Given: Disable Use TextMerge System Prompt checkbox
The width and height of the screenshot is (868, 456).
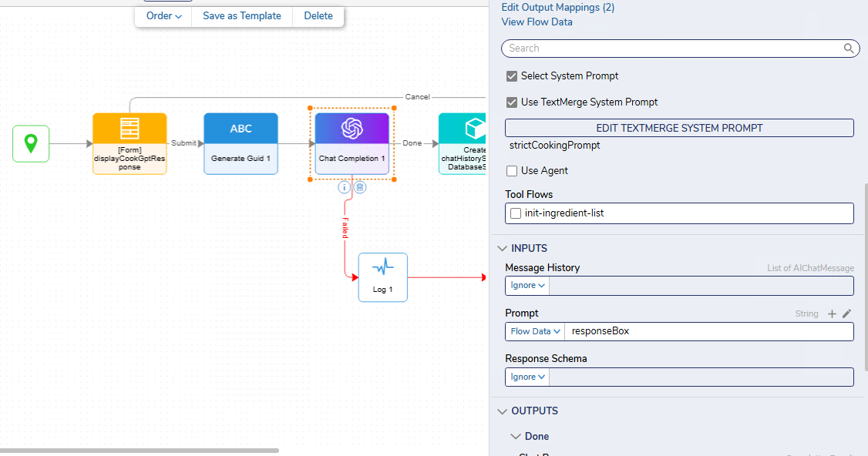Looking at the screenshot, I should tap(511, 102).
